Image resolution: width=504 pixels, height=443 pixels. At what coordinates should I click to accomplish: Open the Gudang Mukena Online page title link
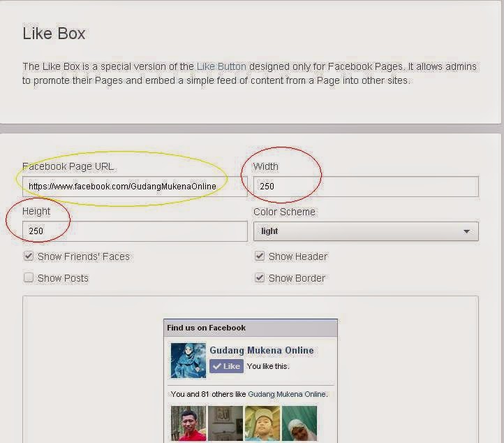262,350
